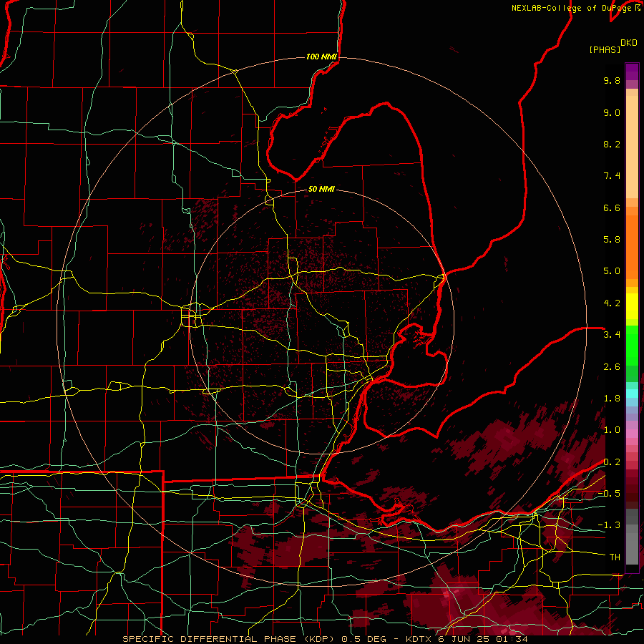Pick the bright yellow color bar segment
The width and height of the screenshot is (644, 644).
tap(632, 306)
